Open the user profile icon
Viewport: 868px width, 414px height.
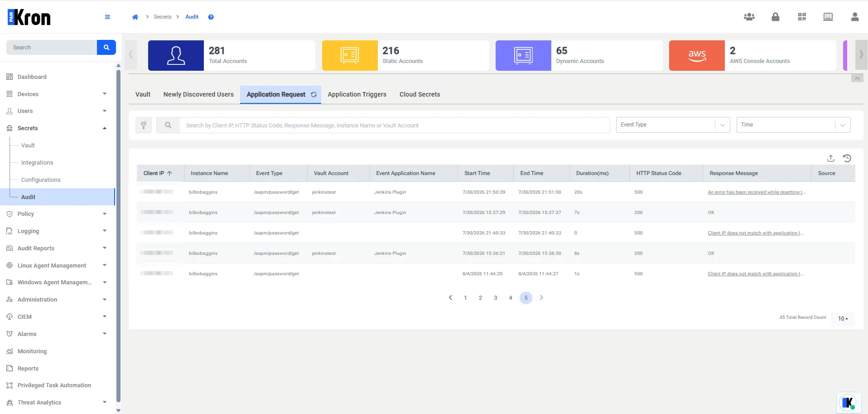click(855, 17)
